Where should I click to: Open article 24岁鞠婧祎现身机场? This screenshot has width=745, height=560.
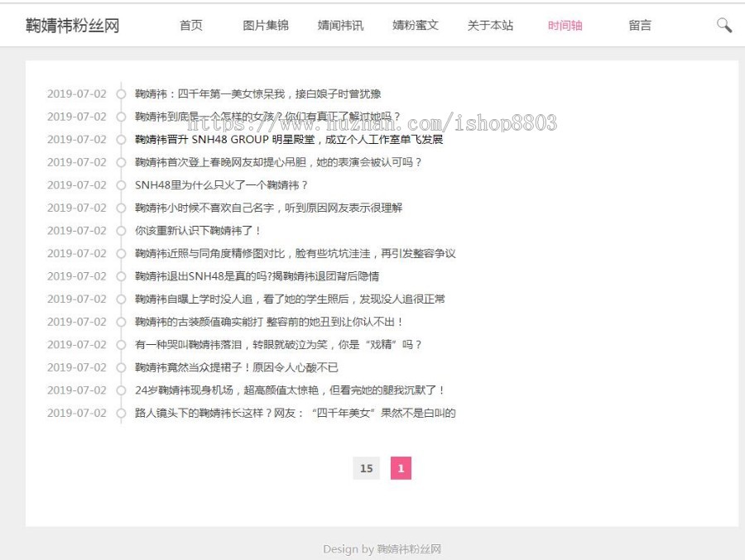pos(290,390)
